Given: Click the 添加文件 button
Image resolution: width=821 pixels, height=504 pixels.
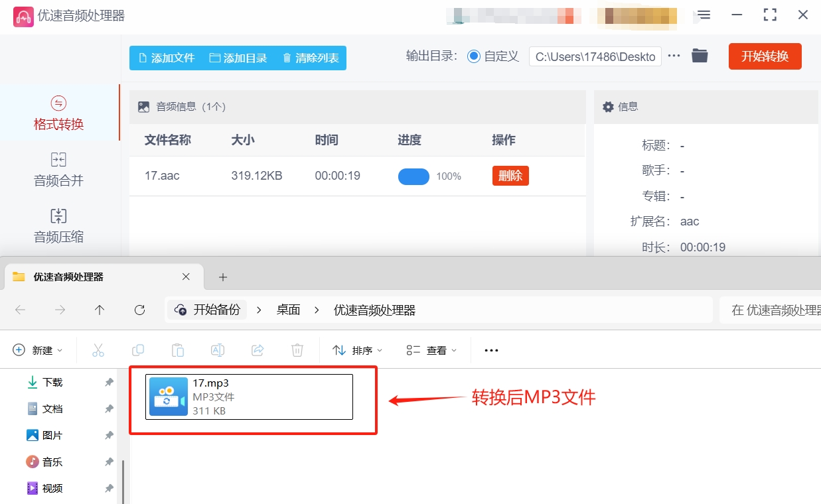Looking at the screenshot, I should [166, 58].
